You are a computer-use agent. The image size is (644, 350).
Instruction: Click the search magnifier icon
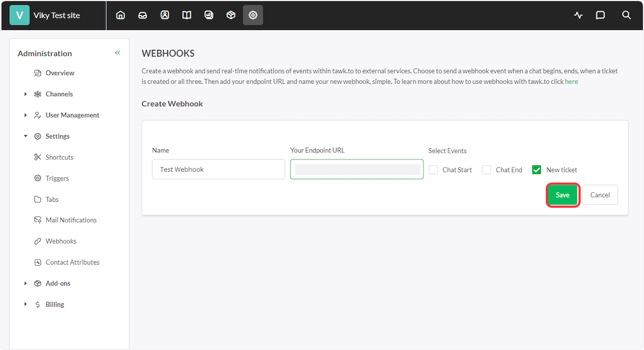626,15
